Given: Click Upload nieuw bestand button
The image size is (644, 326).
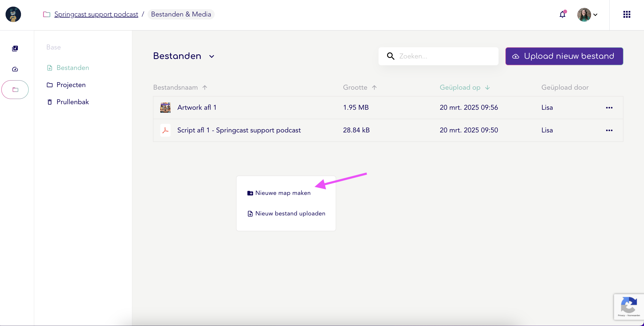Looking at the screenshot, I should pos(564,56).
